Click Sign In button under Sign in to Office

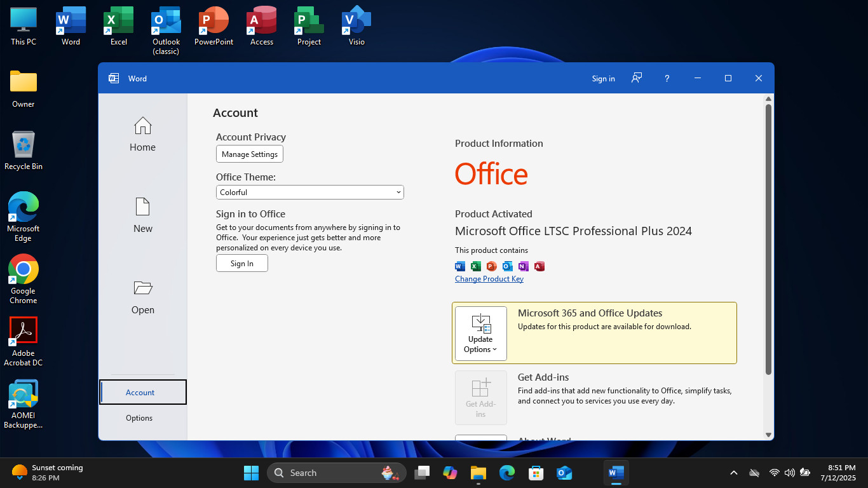coord(242,263)
